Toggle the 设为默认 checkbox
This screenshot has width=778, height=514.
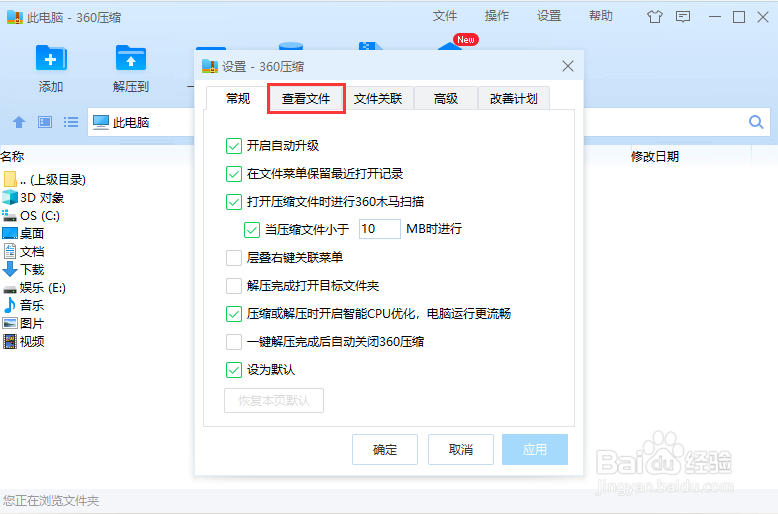[234, 370]
